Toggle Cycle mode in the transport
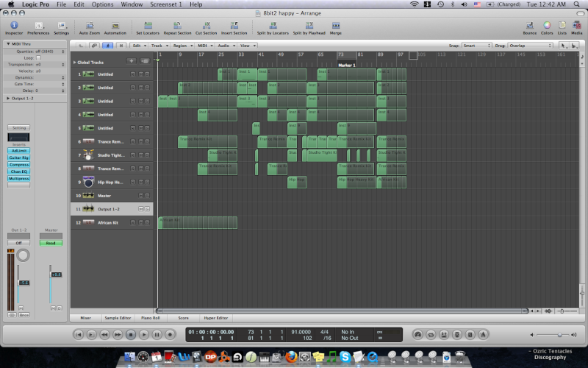 coord(431,334)
